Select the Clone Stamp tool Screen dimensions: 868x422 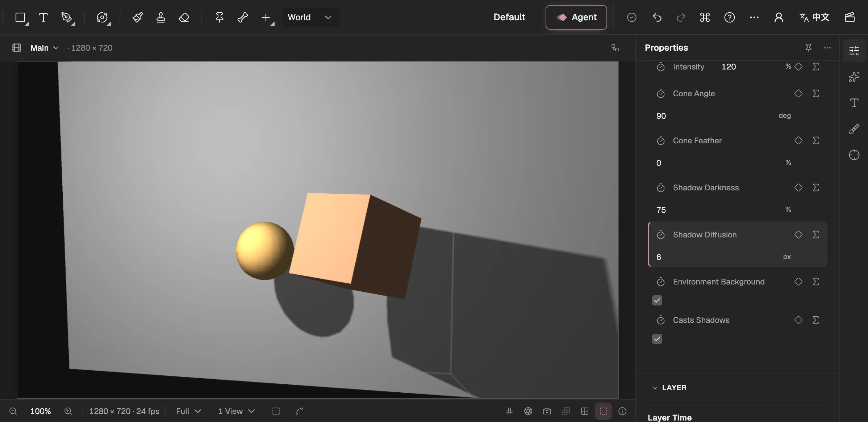[161, 17]
